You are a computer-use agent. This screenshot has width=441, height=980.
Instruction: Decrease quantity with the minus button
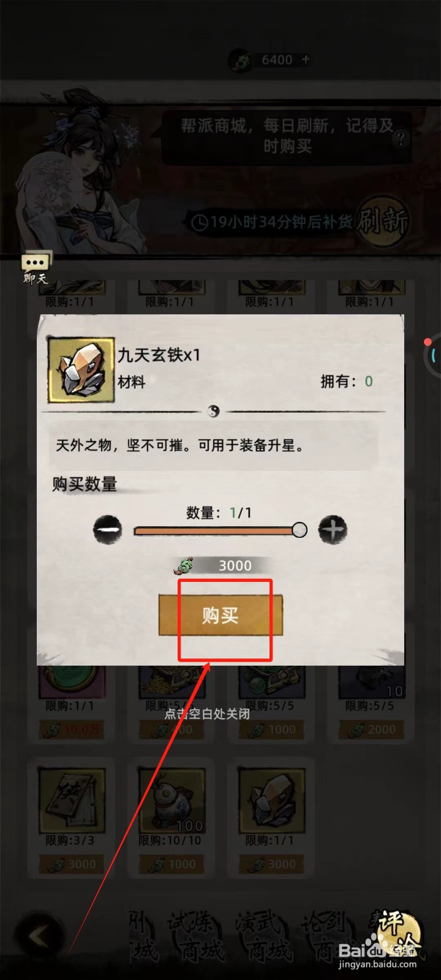(107, 530)
